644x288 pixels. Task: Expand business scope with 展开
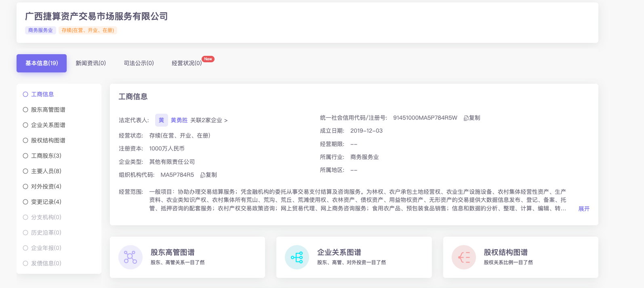pyautogui.click(x=584, y=209)
